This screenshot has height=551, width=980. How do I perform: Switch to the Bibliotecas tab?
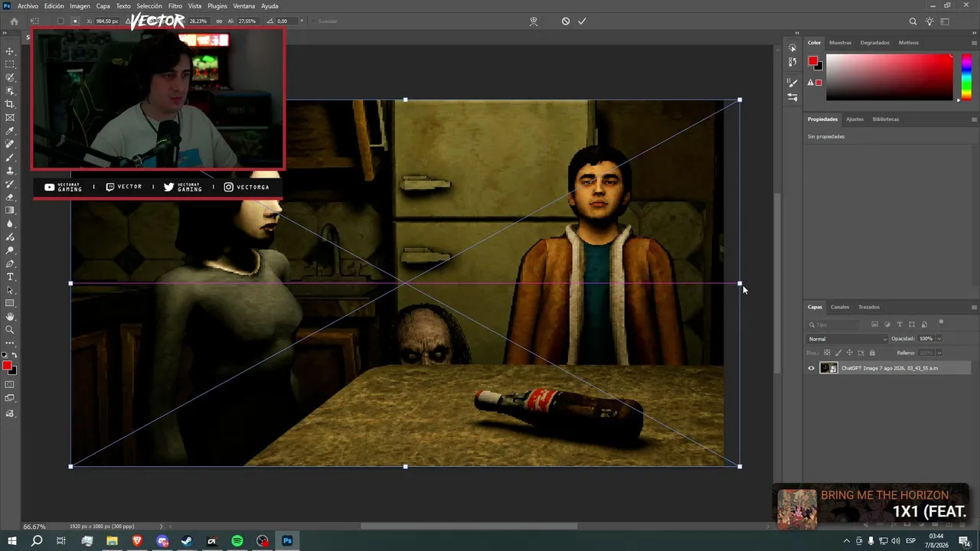pyautogui.click(x=886, y=119)
